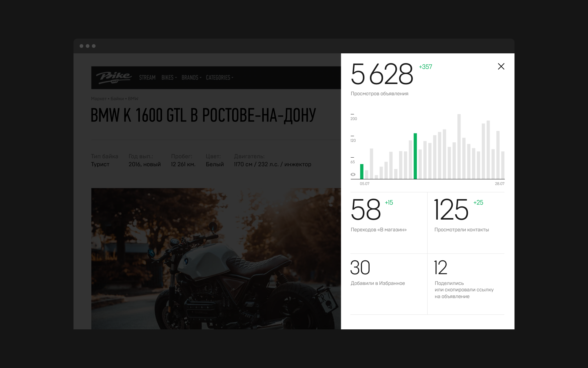Viewport: 588px width, 368px height.
Task: Click the motorcycle photo on the listing
Action: point(216,259)
